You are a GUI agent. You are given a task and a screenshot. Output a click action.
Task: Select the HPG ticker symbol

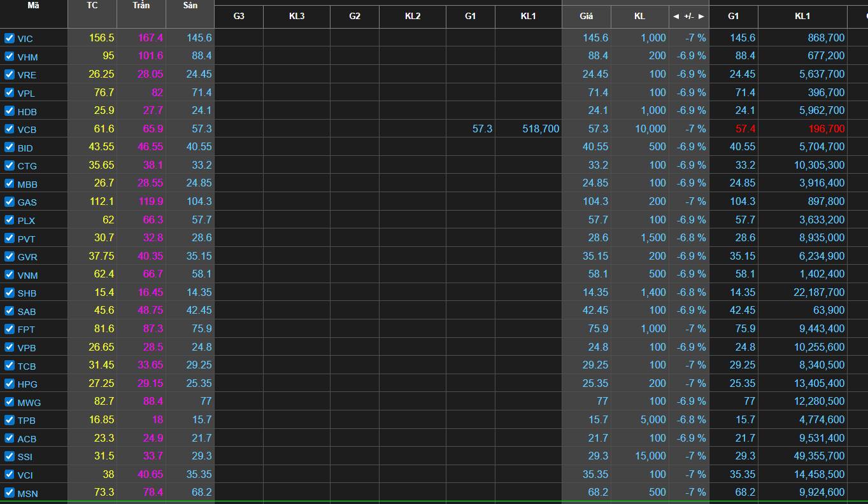tap(27, 384)
